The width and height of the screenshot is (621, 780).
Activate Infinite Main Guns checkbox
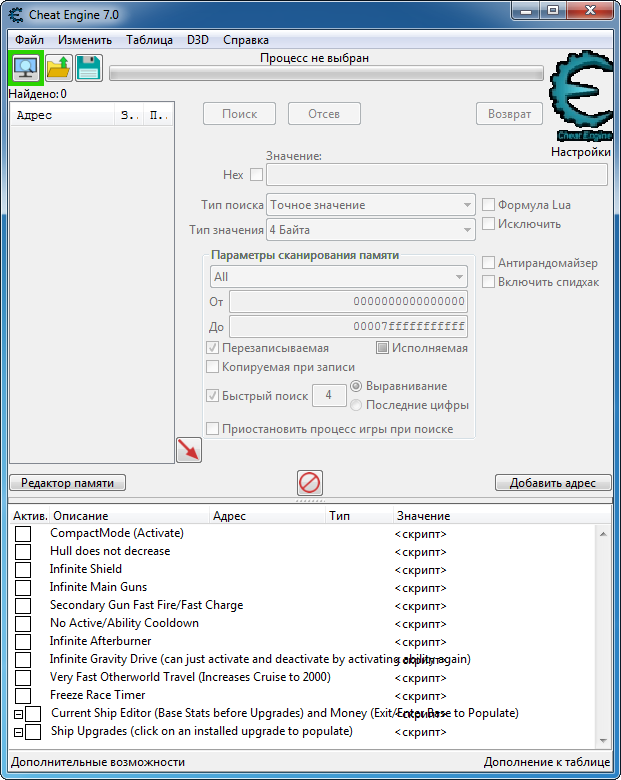pos(23,587)
